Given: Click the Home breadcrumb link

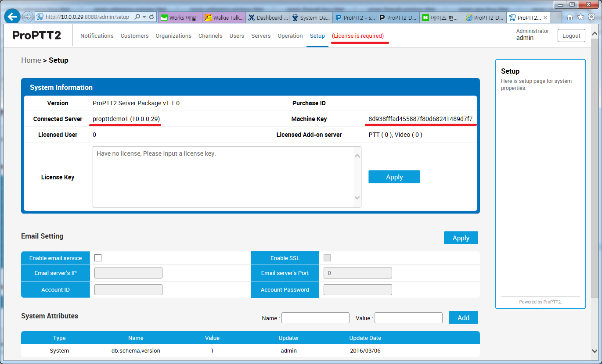Looking at the screenshot, I should (x=31, y=60).
